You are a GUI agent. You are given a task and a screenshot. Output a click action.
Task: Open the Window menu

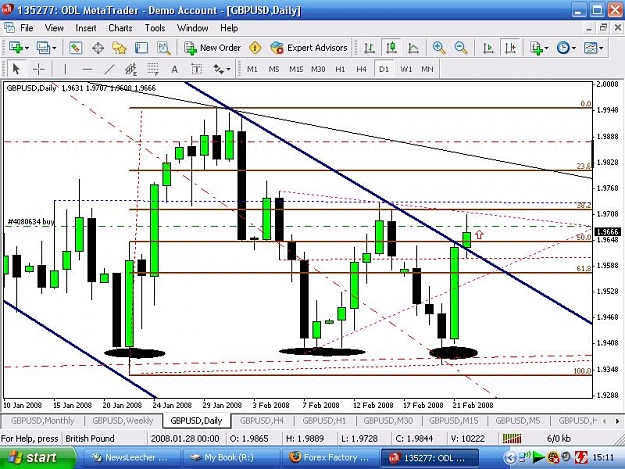coord(193,28)
